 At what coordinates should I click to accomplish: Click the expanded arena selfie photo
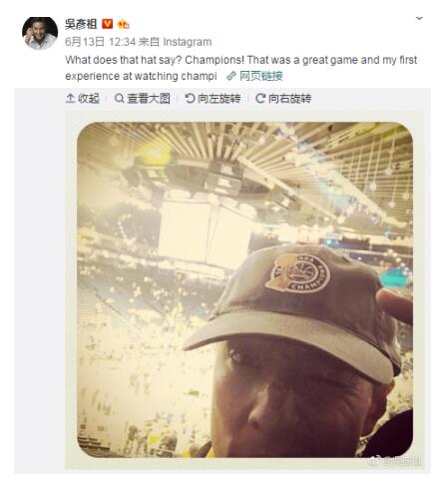click(x=244, y=289)
